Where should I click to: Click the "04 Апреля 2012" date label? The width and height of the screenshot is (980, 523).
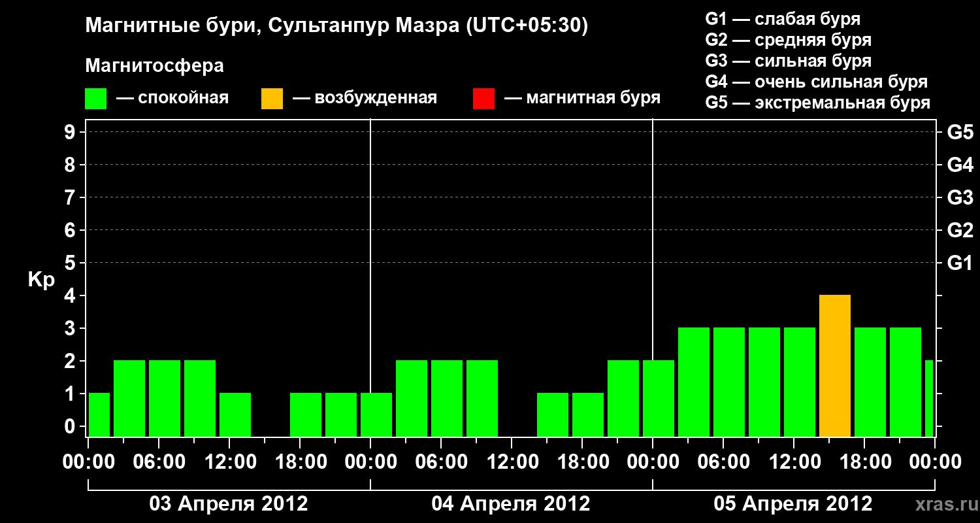point(511,503)
